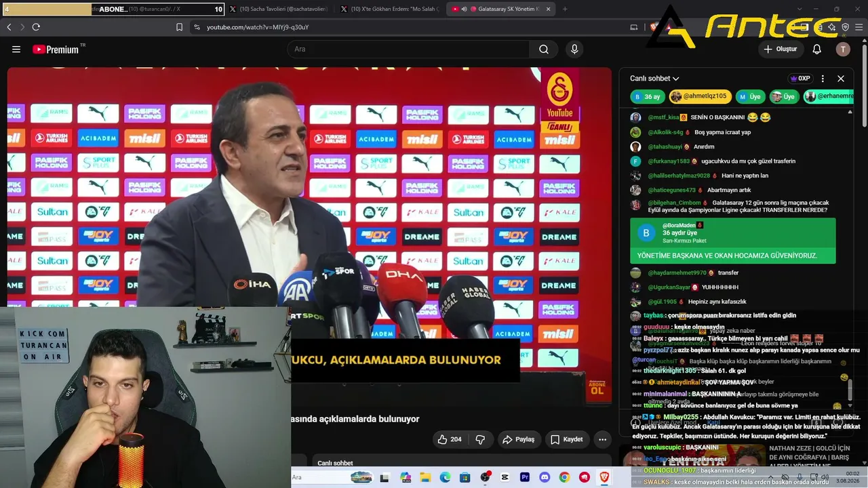This screenshot has width=868, height=488.
Task: Open @ahmetlqz105 pinned chat chip
Action: (699, 97)
